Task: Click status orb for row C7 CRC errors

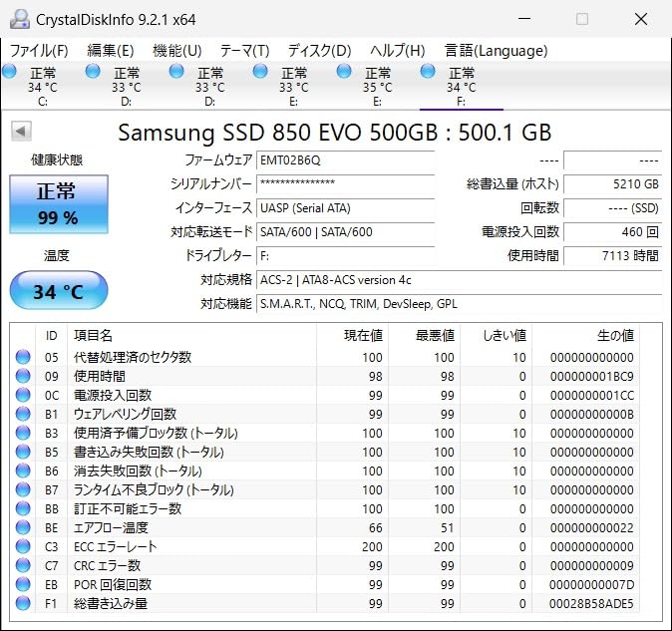Action: (23, 566)
